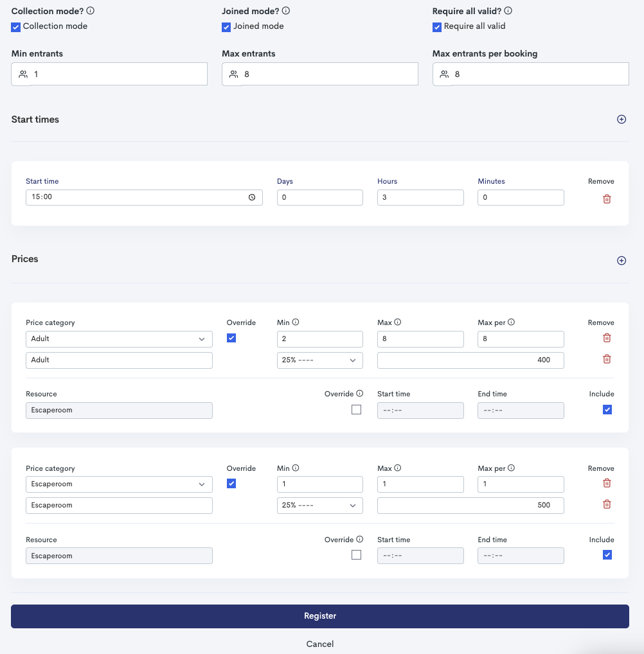Focus the Max entrants field
This screenshot has height=654, width=644.
319,75
